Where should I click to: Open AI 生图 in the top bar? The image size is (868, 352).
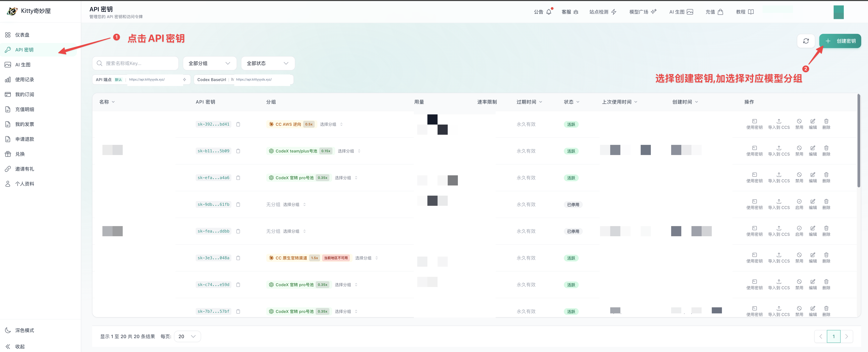681,12
